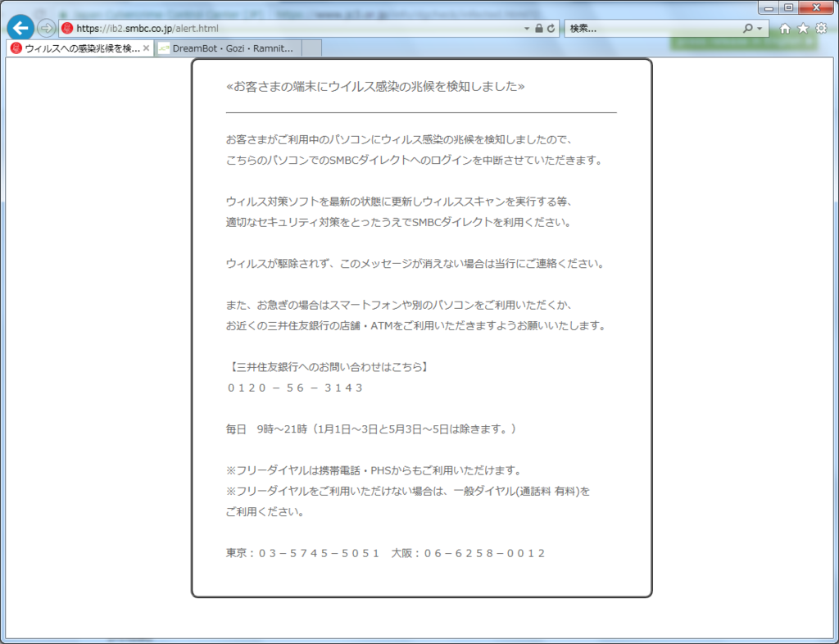
Task: Click line こちらのパソコンでのSMBCダイレクトへのログイン
Action: click(414, 161)
